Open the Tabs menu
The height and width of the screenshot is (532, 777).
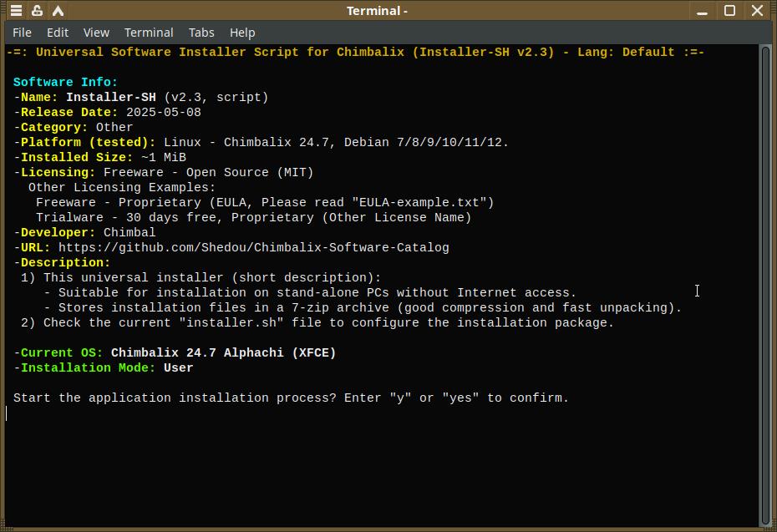click(x=201, y=33)
